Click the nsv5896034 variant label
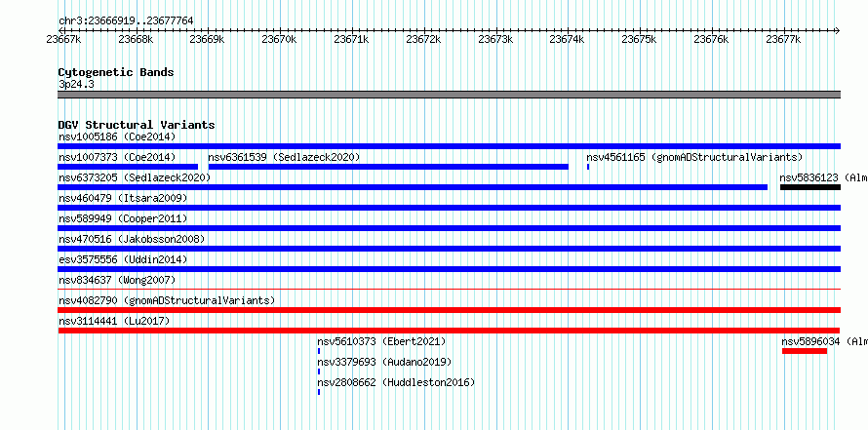868x430 pixels. point(825,341)
